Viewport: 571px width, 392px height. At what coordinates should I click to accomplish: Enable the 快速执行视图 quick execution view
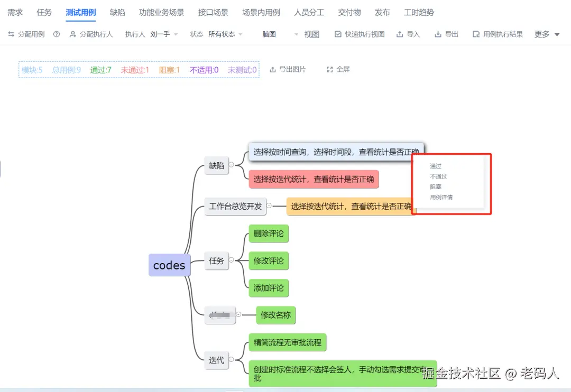tap(358, 34)
